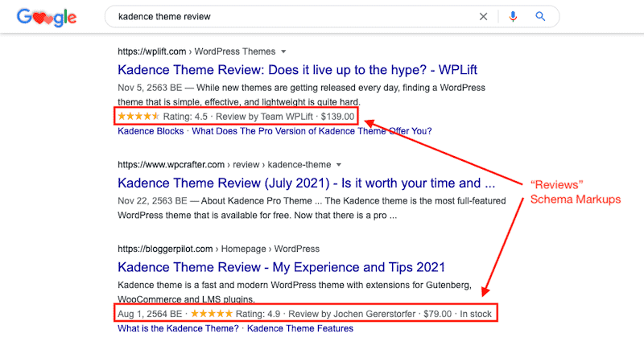Click the Rating: 4.9 text
The image size is (644, 350).
pos(258,314)
